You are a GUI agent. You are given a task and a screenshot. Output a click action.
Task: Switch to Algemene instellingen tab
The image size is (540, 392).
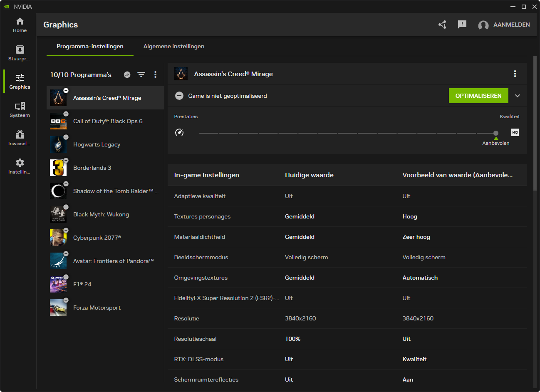click(173, 46)
